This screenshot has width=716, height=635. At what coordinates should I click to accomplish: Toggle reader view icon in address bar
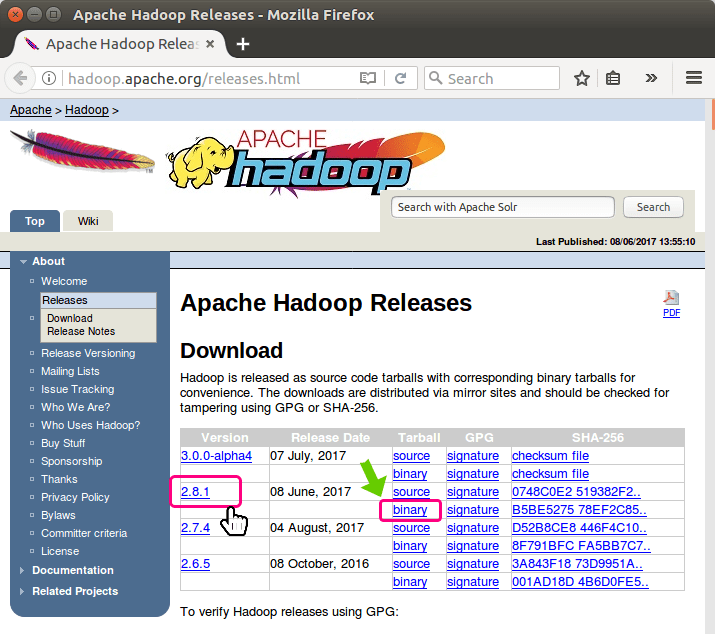[x=368, y=79]
